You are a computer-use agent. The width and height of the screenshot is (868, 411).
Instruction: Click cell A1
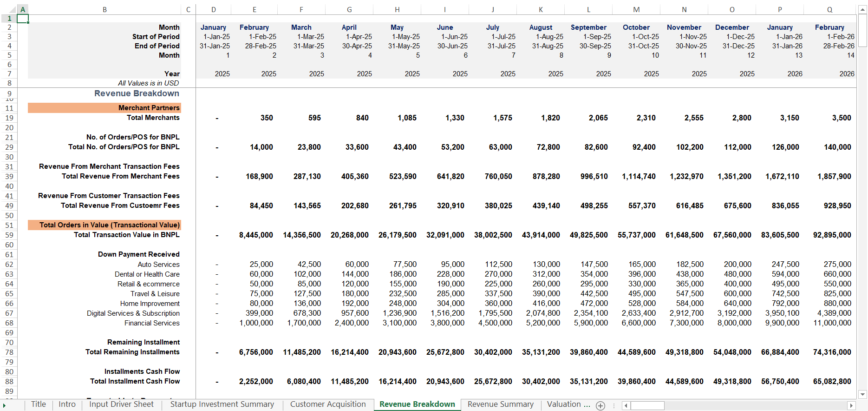[22, 19]
